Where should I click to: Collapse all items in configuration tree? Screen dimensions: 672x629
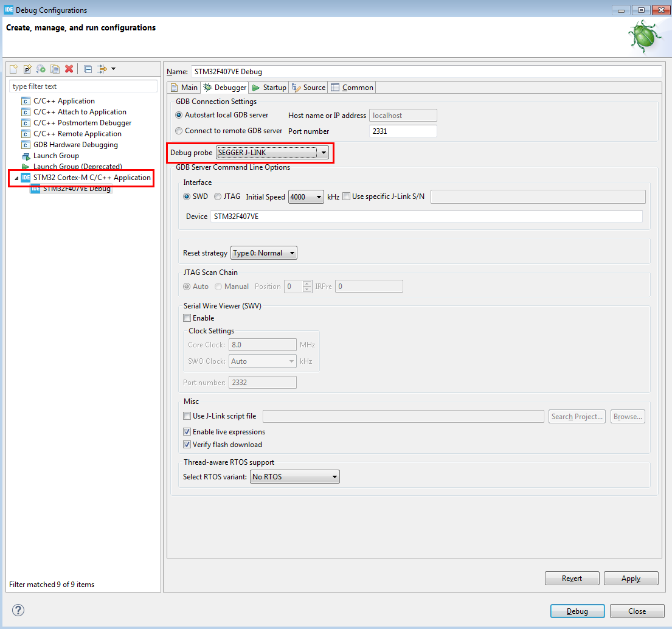click(x=88, y=69)
